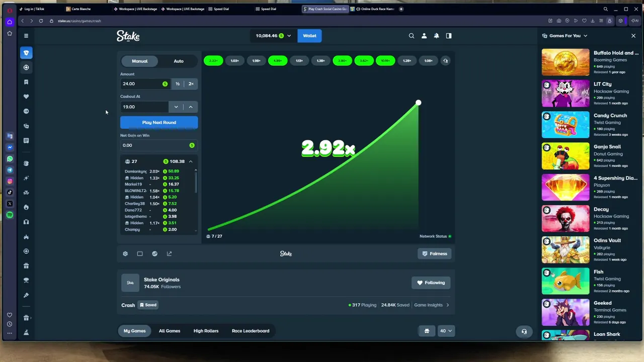The image size is (644, 362).
Task: Reload the page
Action: click(41, 21)
